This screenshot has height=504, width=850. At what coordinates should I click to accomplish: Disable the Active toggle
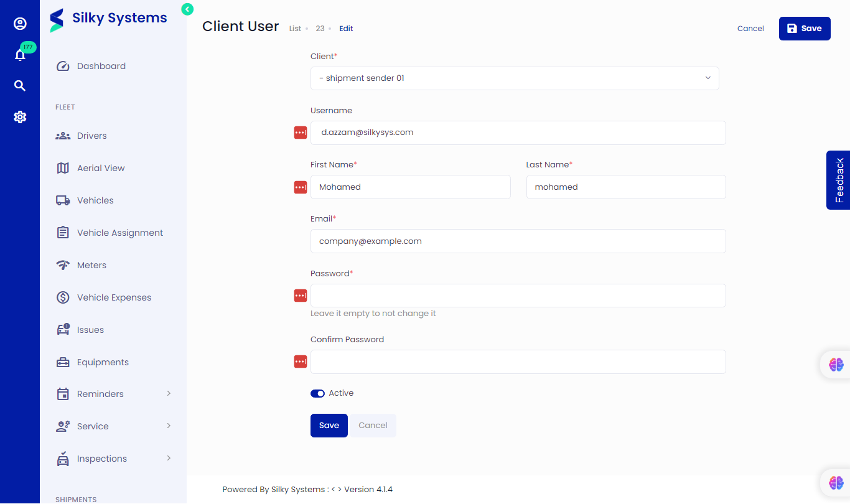click(x=317, y=393)
